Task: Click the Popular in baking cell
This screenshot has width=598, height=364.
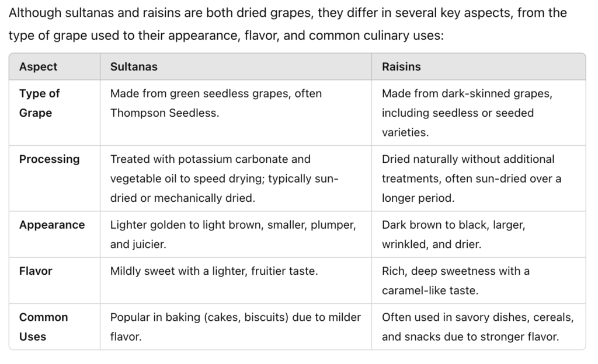Action: point(235,327)
